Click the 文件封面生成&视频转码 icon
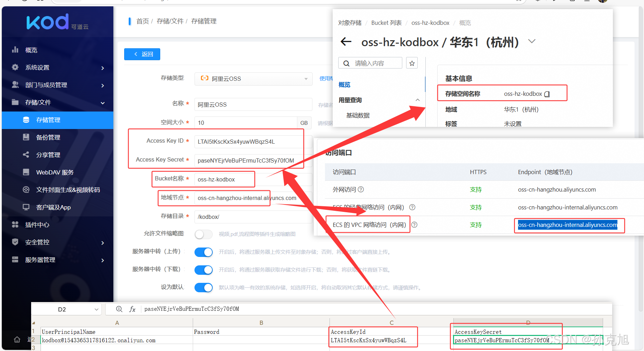The width and height of the screenshot is (644, 351). click(26, 189)
